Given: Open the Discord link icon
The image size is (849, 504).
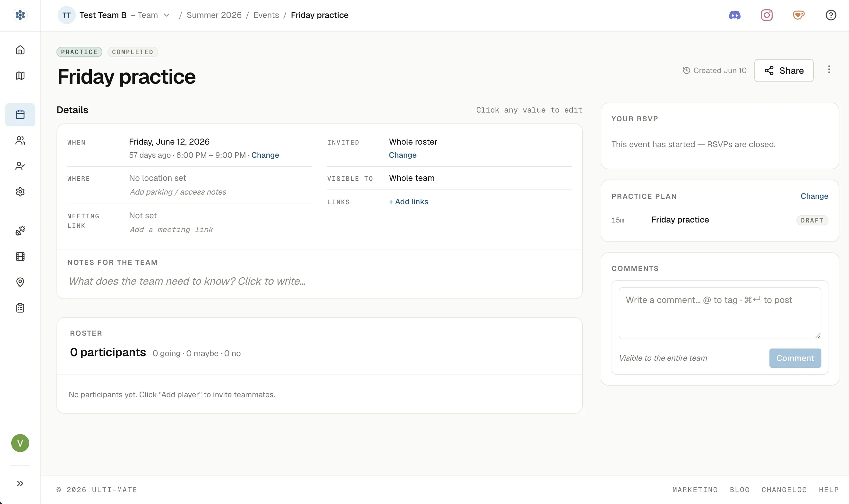Looking at the screenshot, I should click(734, 15).
